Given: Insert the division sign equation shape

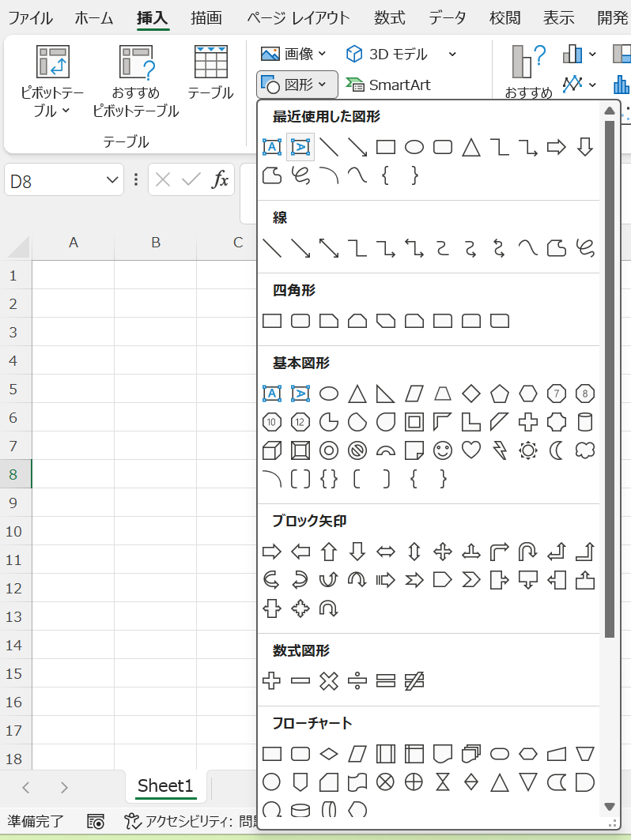Looking at the screenshot, I should pos(357,680).
